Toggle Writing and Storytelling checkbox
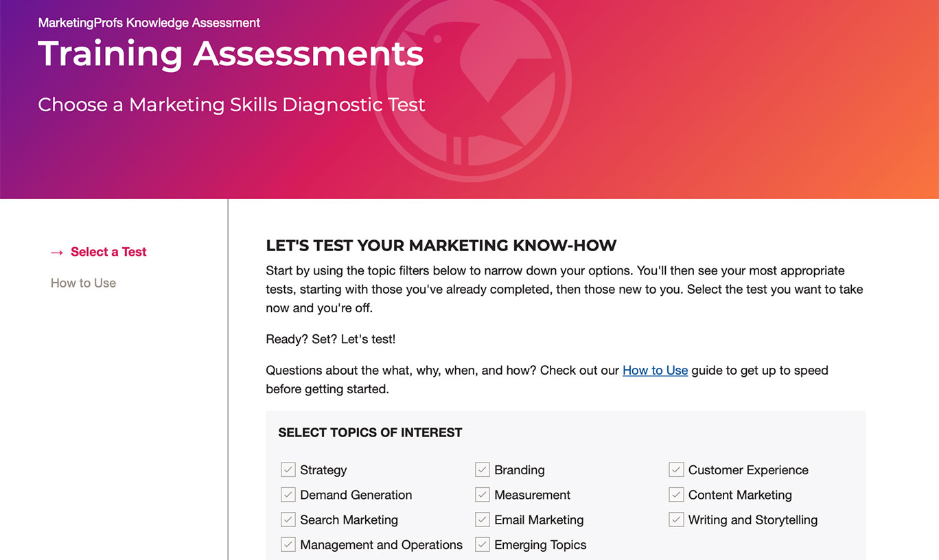Image resolution: width=939 pixels, height=560 pixels. (676, 520)
